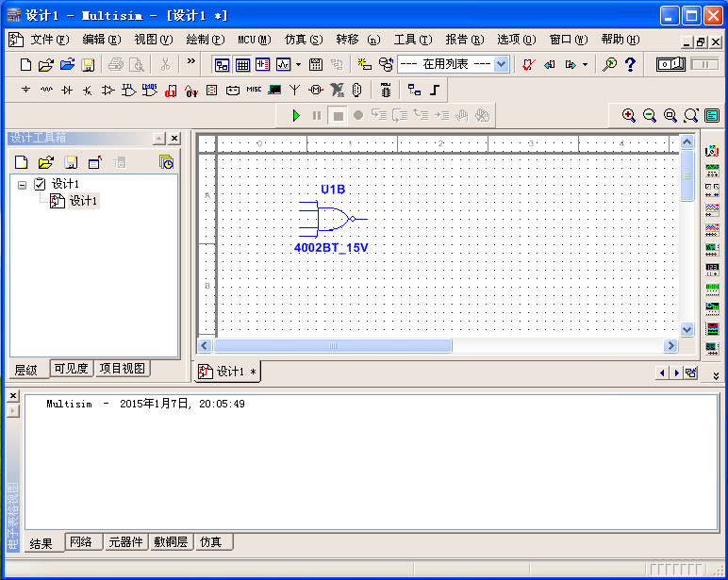Add the Function Generator instrument

point(712,171)
